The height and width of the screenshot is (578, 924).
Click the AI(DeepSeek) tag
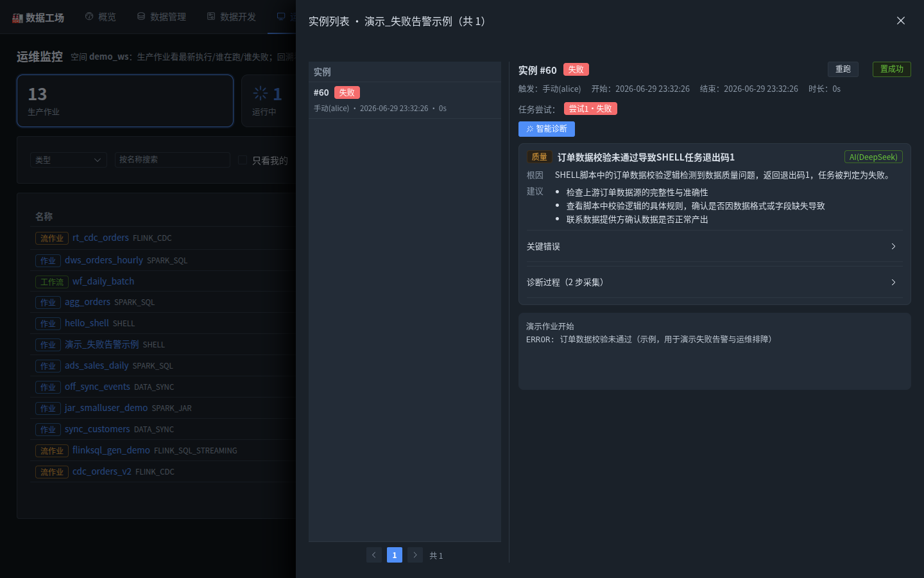click(x=873, y=157)
